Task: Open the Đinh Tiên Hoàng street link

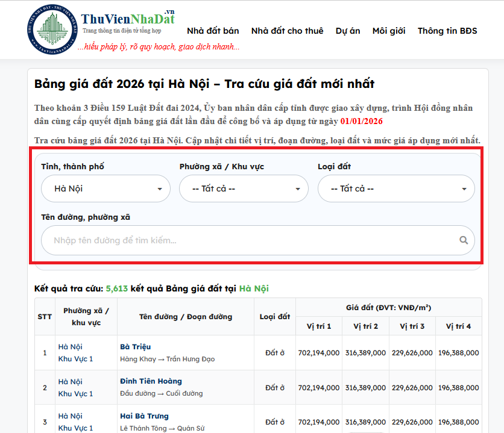Action: tap(151, 381)
